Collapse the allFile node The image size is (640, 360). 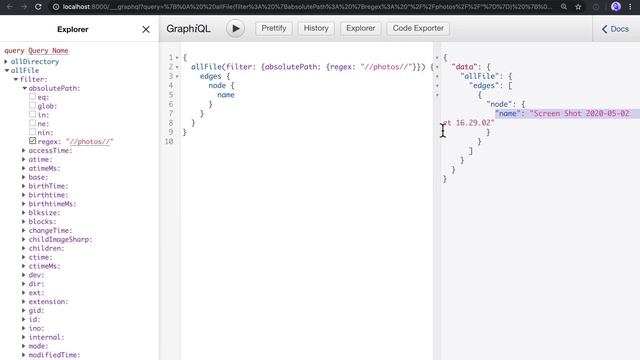pyautogui.click(x=7, y=71)
